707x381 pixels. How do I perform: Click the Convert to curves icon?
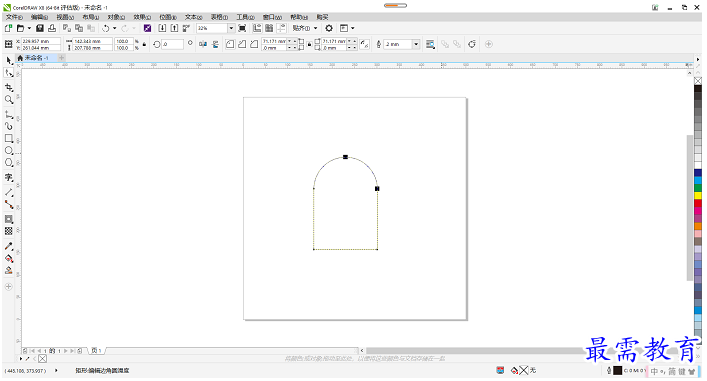pos(472,44)
